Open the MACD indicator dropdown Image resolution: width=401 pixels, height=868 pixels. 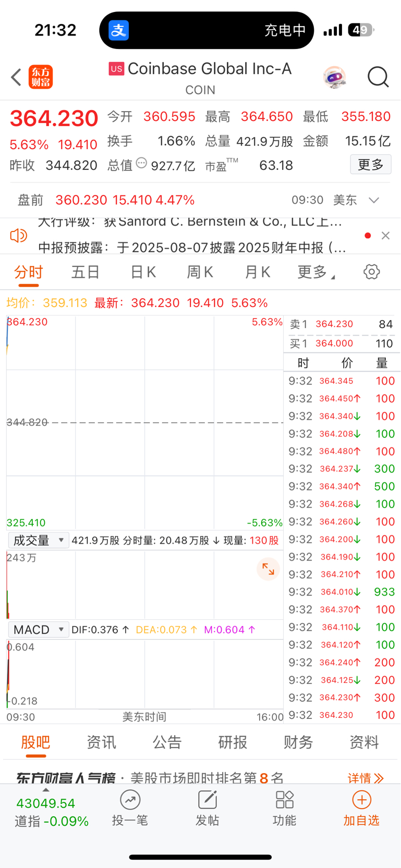coord(38,630)
